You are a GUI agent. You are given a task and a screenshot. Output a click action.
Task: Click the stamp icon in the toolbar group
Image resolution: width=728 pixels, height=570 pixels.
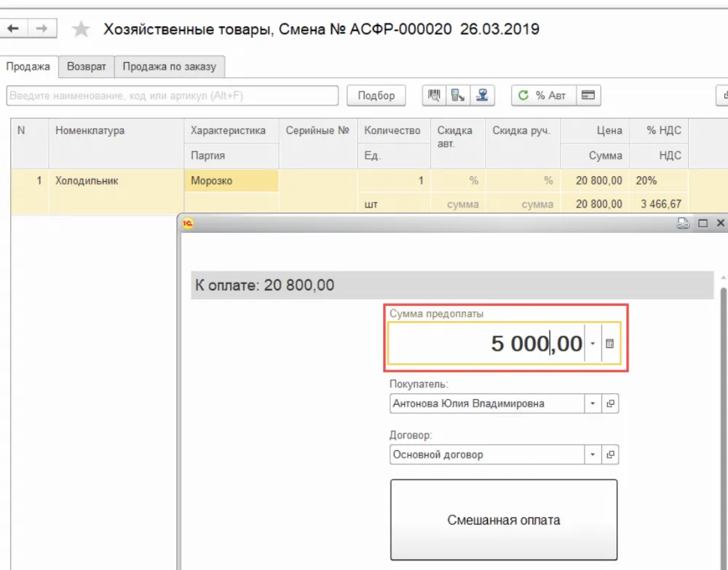pos(483,95)
